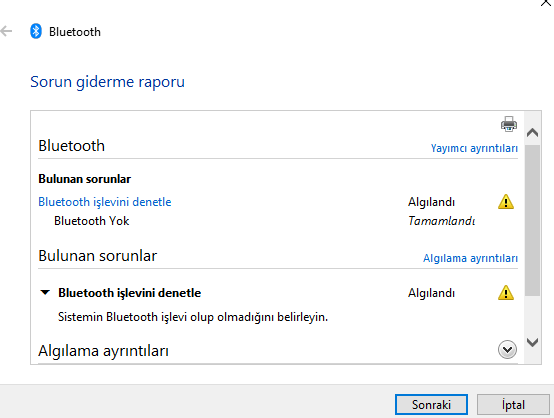Click the scrollbar down arrow
554x418 pixels.
pyautogui.click(x=532, y=342)
